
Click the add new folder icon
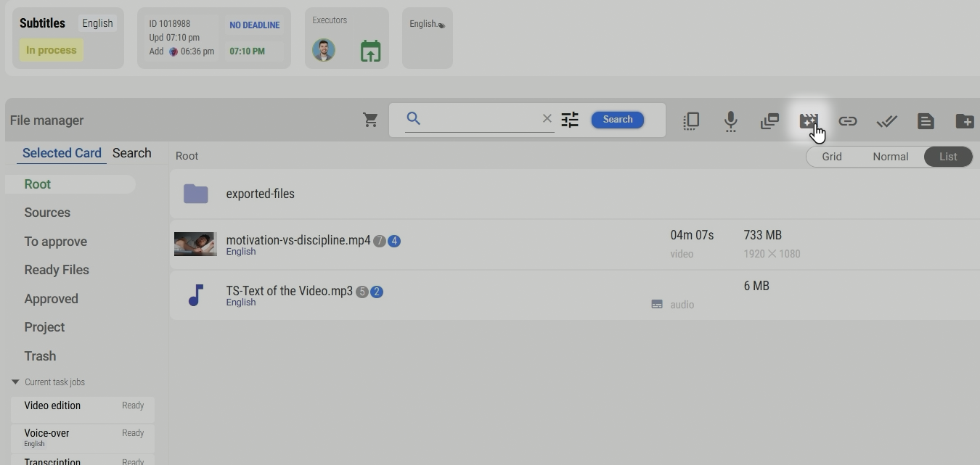tap(964, 121)
